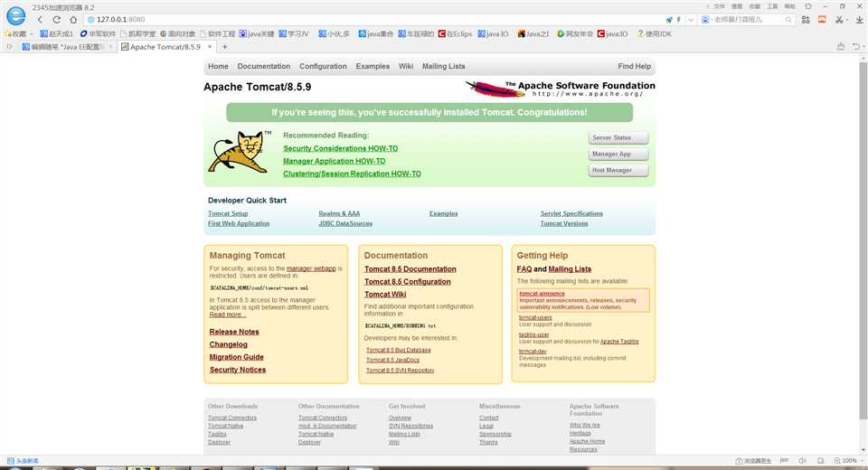The image size is (868, 470).
Task: Click Examples in Tomcat navigation bar
Action: coord(373,66)
